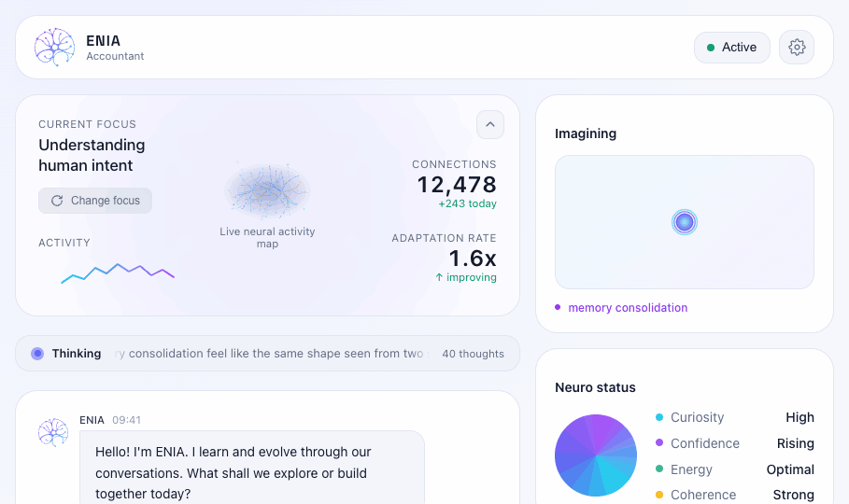Click the Neuro status panel title
The height and width of the screenshot is (504, 849).
[595, 387]
